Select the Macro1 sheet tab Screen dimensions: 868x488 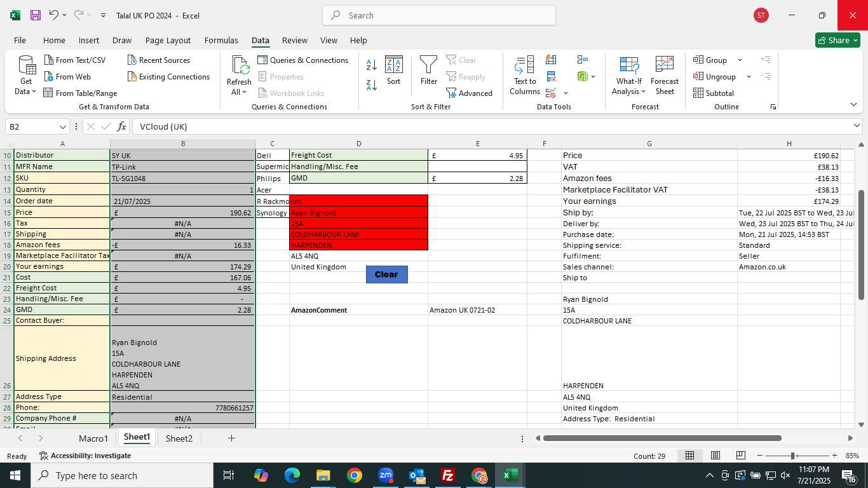point(93,438)
